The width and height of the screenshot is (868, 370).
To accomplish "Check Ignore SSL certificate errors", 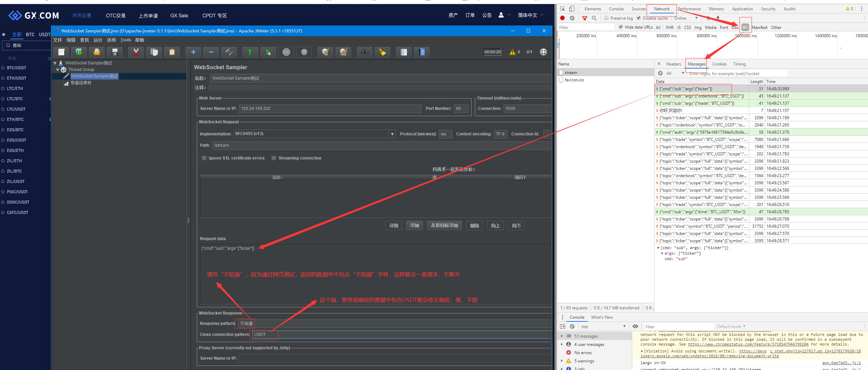I will tap(204, 158).
